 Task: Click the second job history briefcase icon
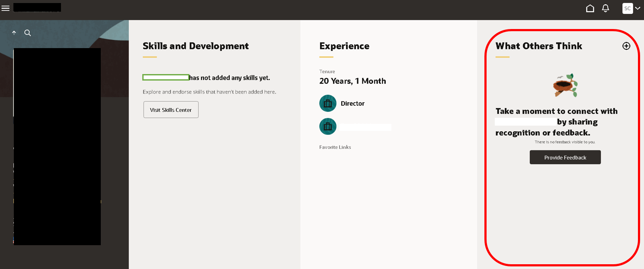328,126
